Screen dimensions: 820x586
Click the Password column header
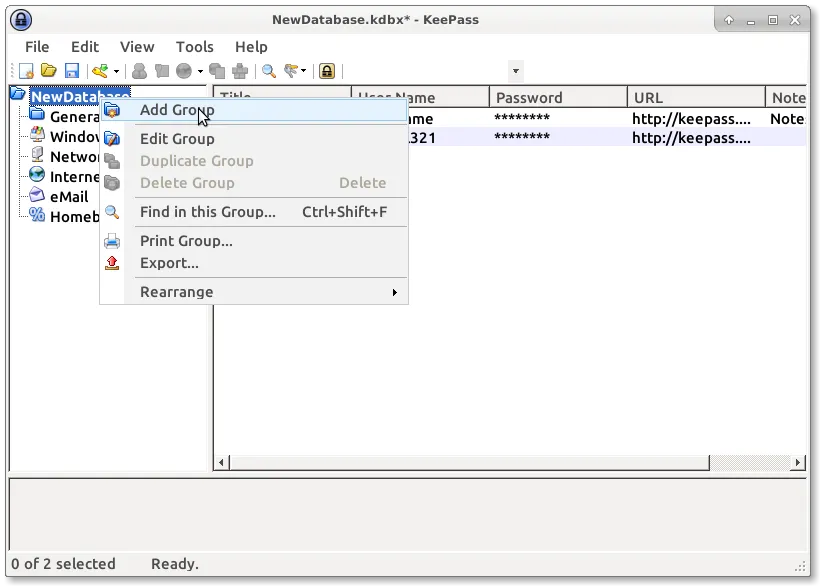(x=557, y=98)
